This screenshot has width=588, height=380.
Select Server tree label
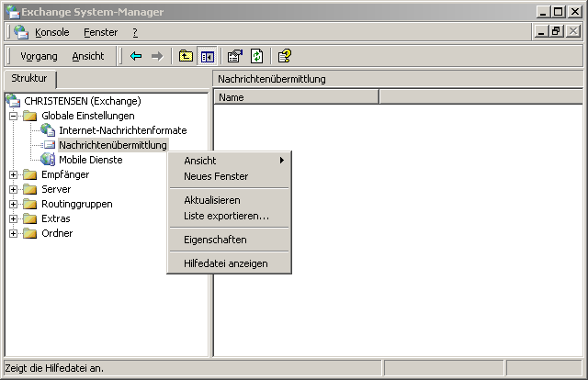click(56, 189)
